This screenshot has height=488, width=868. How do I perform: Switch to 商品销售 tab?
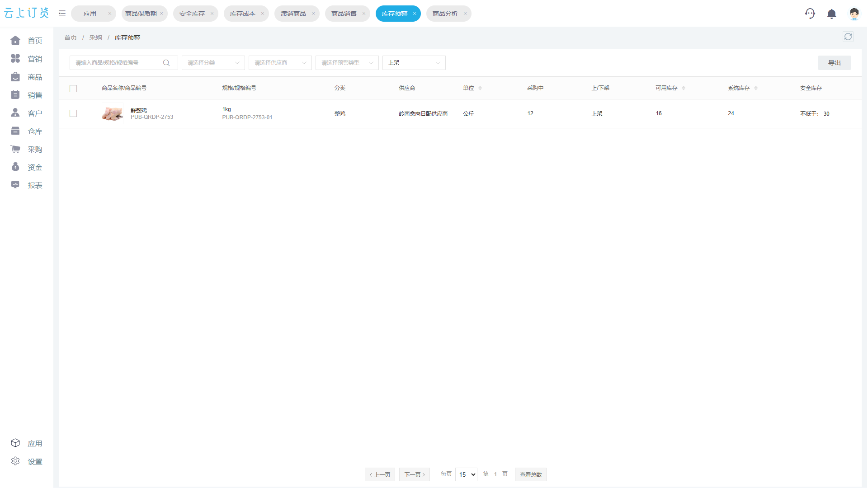pyautogui.click(x=344, y=14)
